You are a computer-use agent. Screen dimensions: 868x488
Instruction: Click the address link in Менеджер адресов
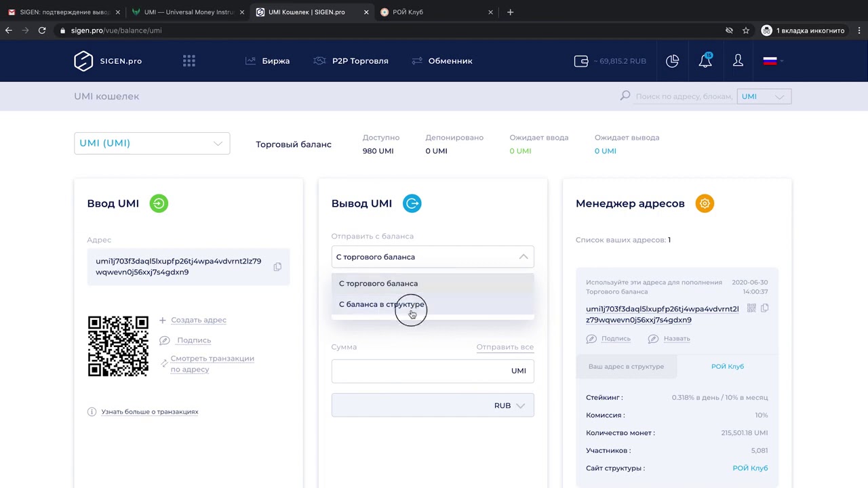[663, 314]
